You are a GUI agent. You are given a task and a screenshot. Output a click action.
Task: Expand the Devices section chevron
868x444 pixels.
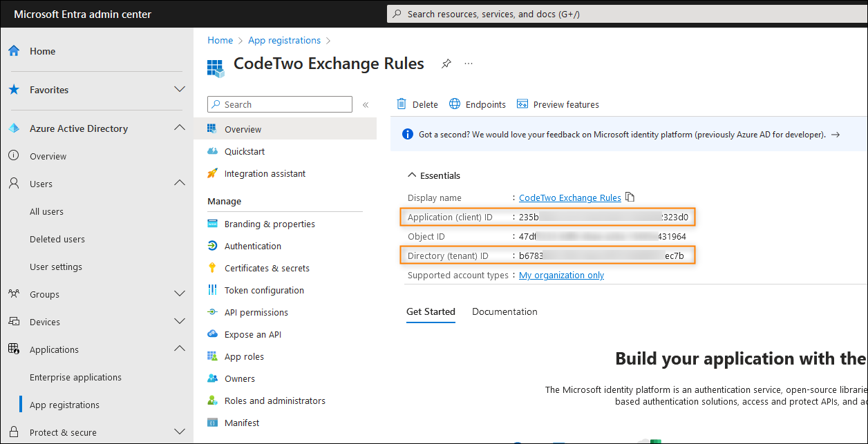point(180,322)
